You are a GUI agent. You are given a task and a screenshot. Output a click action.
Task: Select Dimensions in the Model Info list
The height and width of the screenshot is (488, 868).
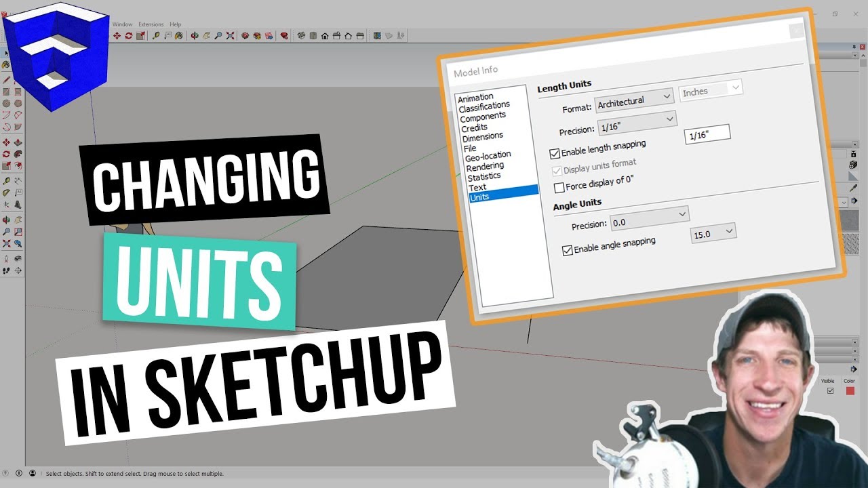click(x=482, y=137)
